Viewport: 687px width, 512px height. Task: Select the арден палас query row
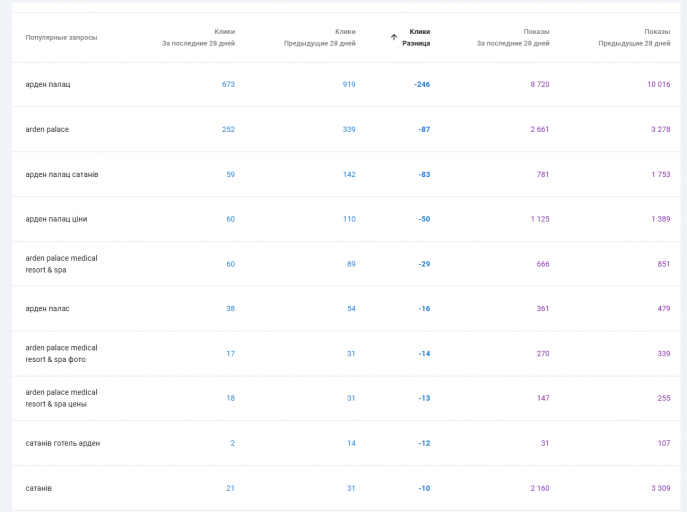pos(48,308)
